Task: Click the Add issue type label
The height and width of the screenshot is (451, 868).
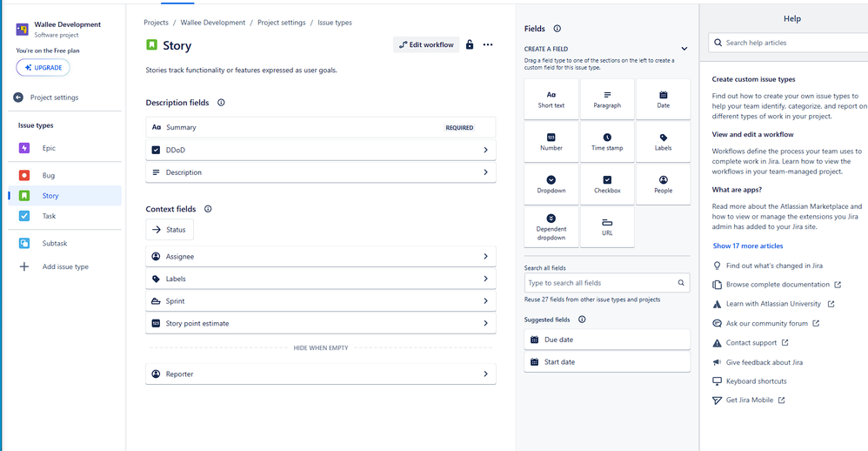Action: [65, 266]
